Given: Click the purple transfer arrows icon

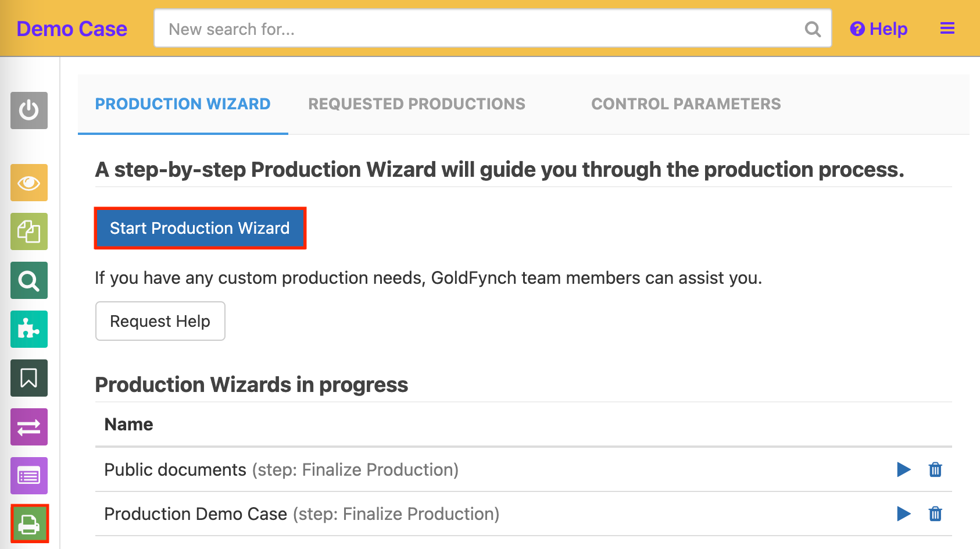Looking at the screenshot, I should point(29,427).
